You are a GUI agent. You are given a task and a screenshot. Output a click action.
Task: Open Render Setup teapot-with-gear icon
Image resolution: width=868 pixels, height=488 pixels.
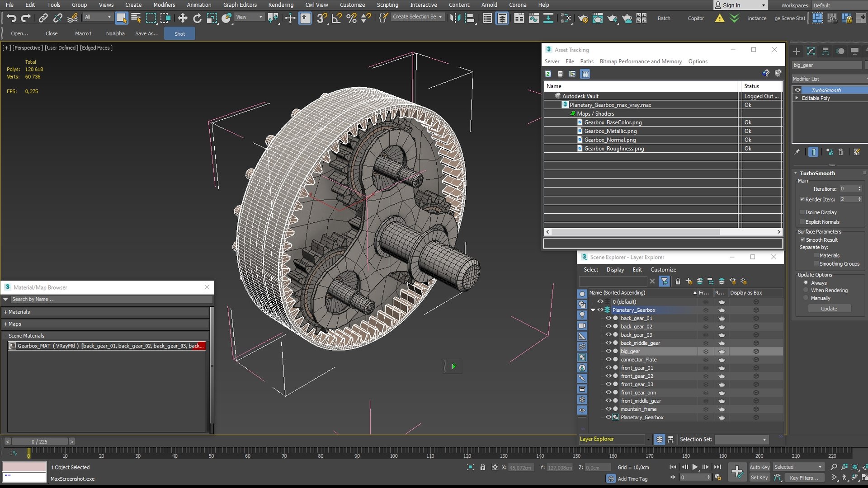[583, 18]
